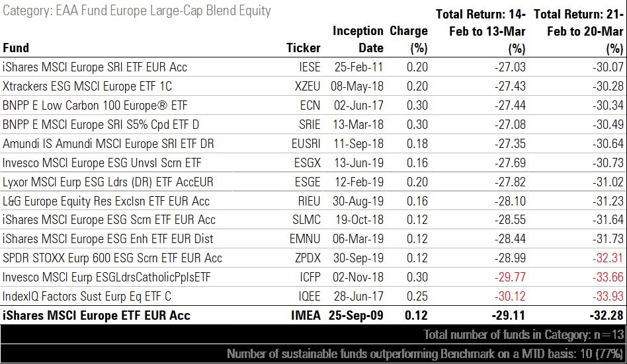Viewport: 627px width, 364px height.
Task: Select the BNPP E Low Carbon 100 Europe ETF name
Action: click(x=95, y=105)
